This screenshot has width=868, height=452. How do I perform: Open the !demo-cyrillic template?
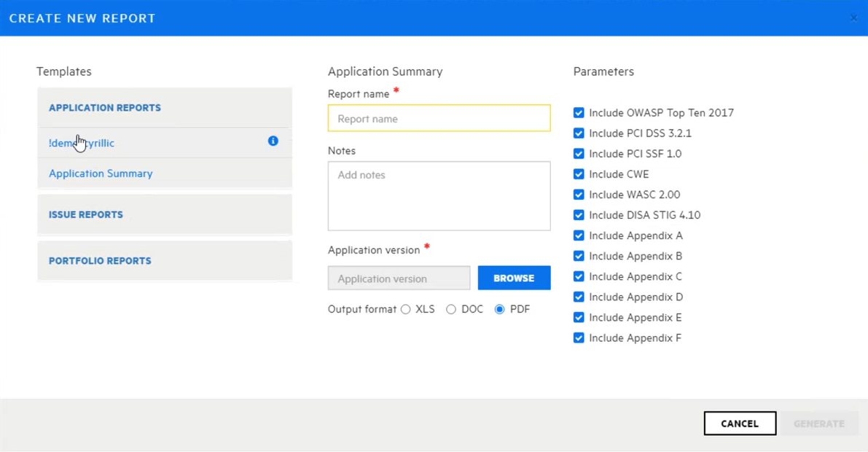[x=82, y=143]
